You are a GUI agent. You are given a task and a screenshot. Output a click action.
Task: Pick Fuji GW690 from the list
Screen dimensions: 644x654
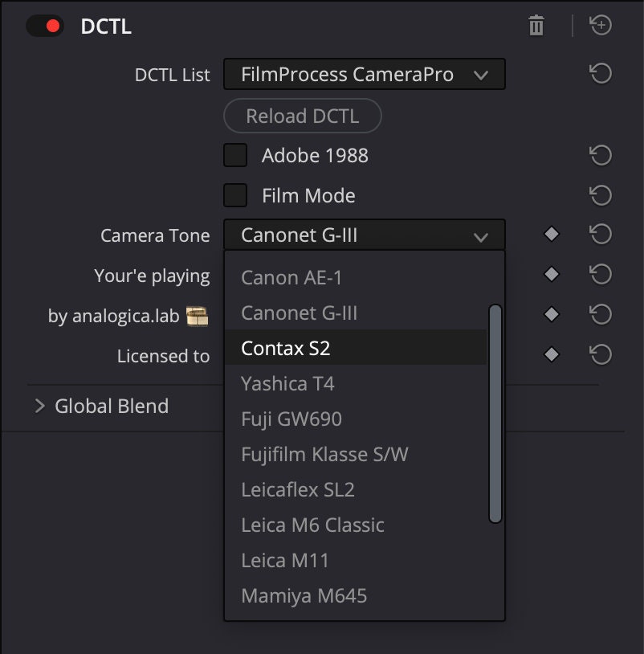(356, 419)
